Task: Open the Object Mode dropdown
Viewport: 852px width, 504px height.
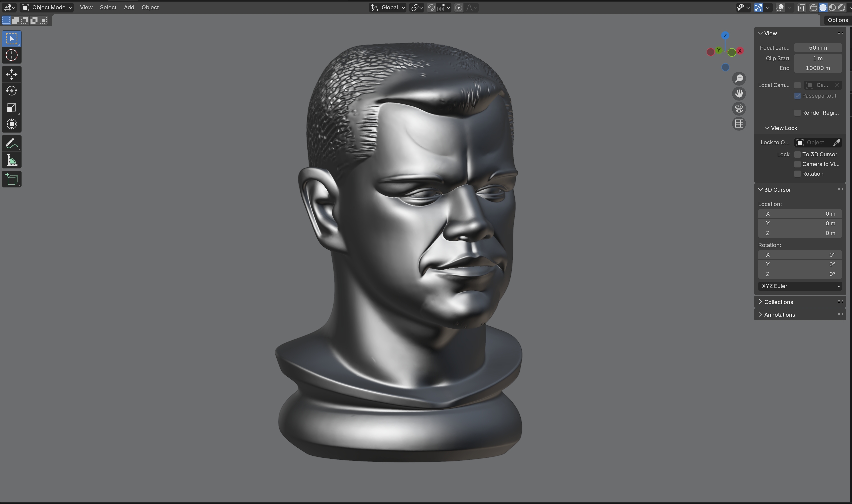Action: pos(47,7)
